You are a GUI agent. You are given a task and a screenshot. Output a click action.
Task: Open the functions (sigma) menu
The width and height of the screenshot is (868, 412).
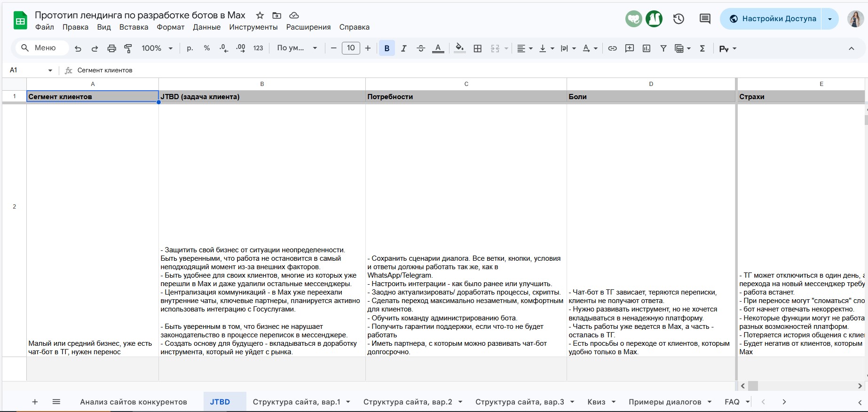[702, 48]
